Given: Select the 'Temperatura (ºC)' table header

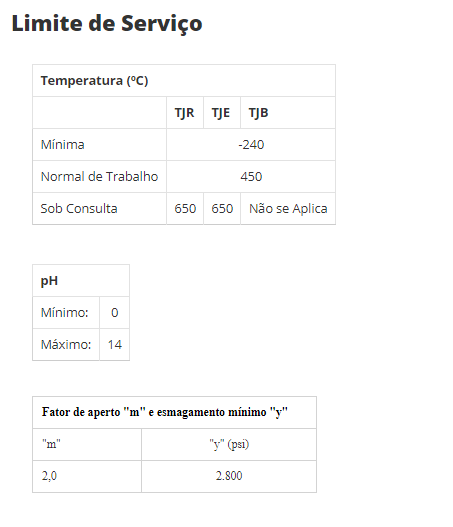Looking at the screenshot, I should point(94,81).
